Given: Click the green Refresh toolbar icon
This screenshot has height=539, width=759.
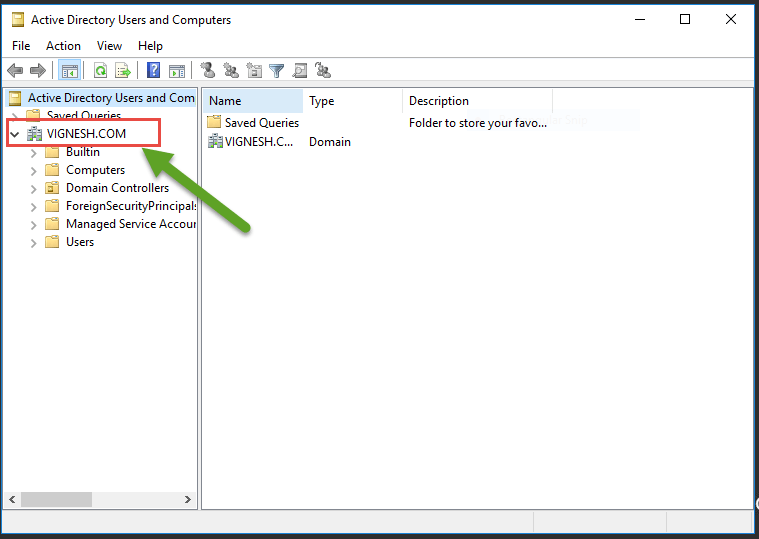Looking at the screenshot, I should tap(100, 70).
